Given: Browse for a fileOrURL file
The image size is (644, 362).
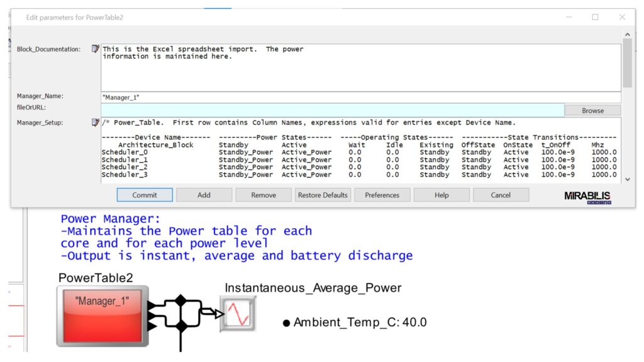Looking at the screenshot, I should [x=592, y=111].
